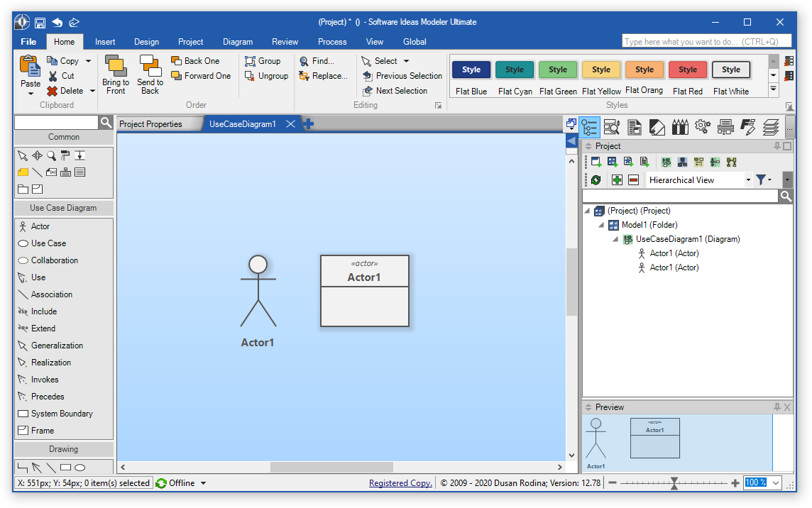Select the Include relationship tool
This screenshot has height=508, width=812.
click(x=43, y=311)
